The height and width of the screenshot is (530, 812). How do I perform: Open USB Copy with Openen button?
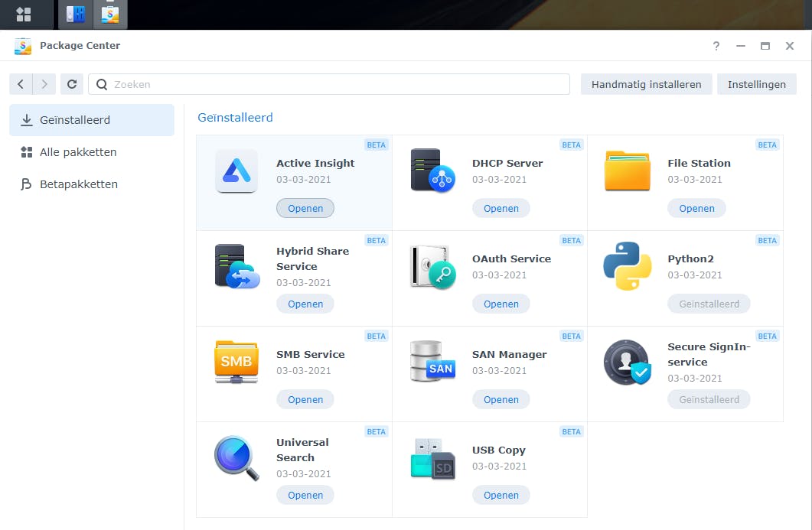[501, 496]
